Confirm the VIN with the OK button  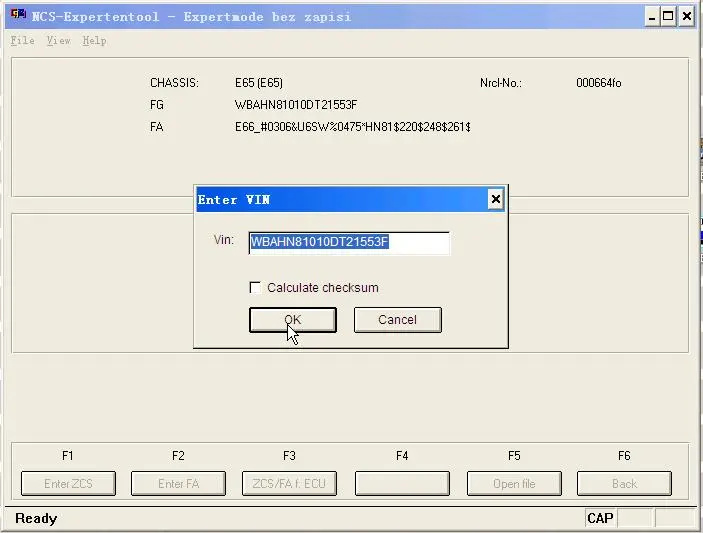[293, 320]
